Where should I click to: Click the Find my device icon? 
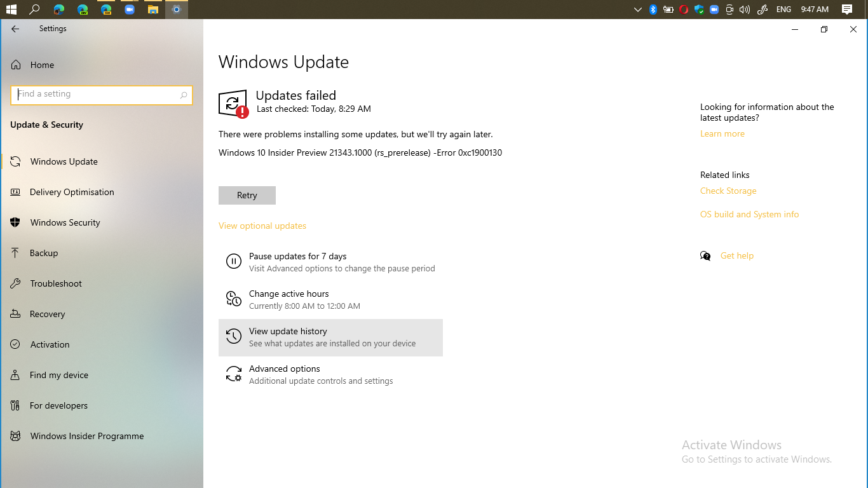16,375
